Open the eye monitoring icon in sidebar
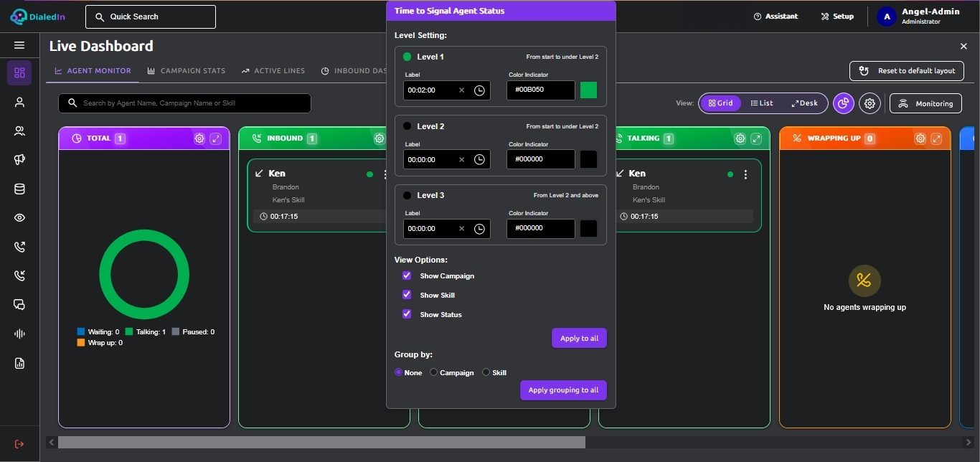Image resolution: width=980 pixels, height=462 pixels. coord(19,218)
